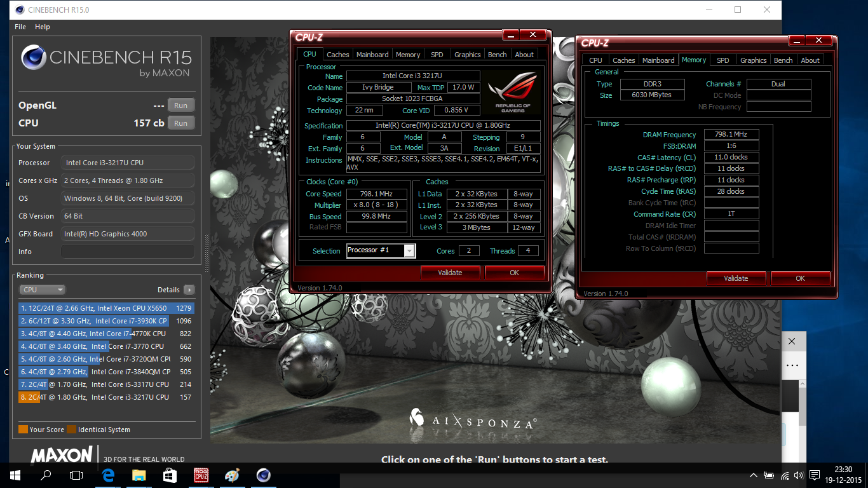The width and height of the screenshot is (868, 488).
Task: Select the i5-3317U ranking row
Action: [106, 384]
